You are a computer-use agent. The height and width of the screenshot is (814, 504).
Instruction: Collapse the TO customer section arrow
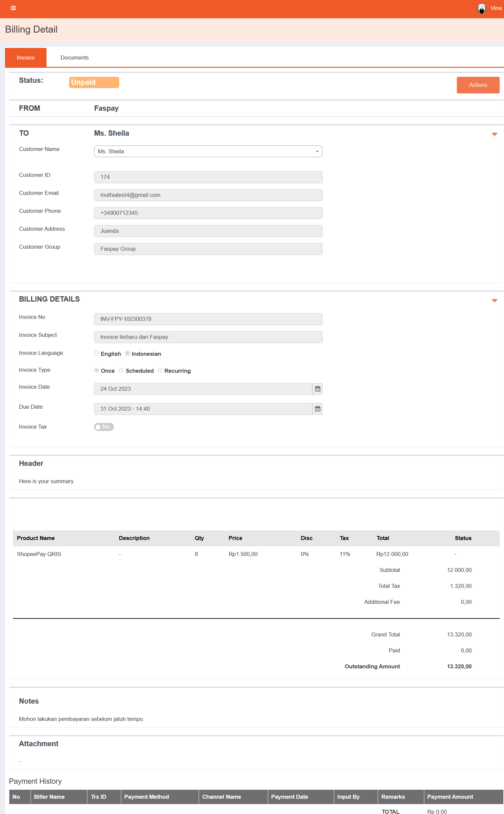click(x=494, y=134)
